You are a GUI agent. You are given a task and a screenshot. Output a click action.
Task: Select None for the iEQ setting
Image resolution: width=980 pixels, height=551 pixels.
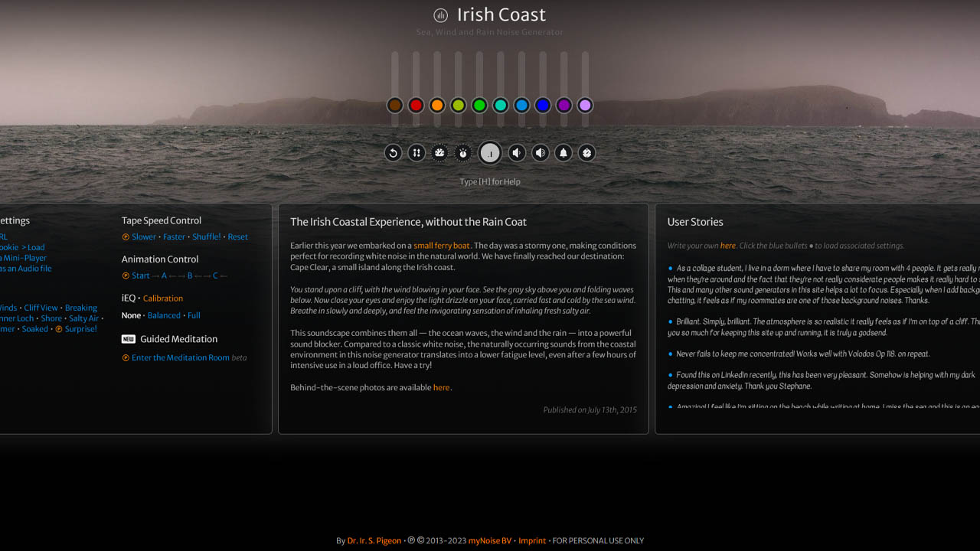(x=131, y=315)
